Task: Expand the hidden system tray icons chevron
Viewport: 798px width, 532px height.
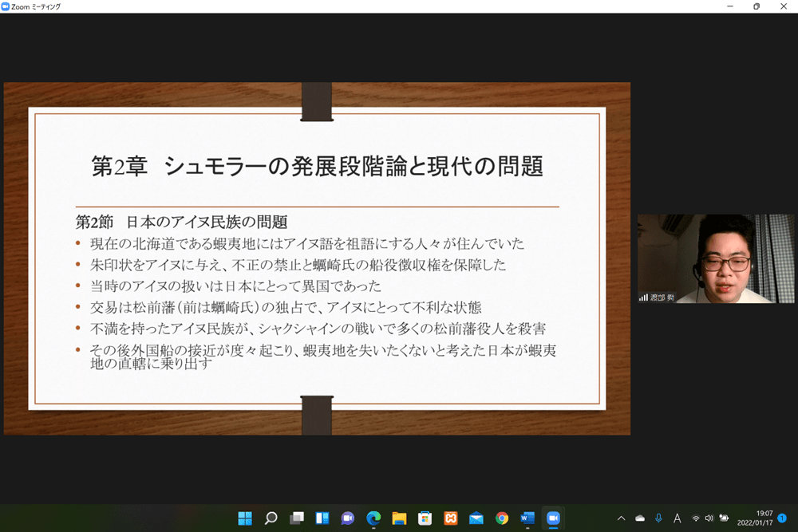Action: 621,518
